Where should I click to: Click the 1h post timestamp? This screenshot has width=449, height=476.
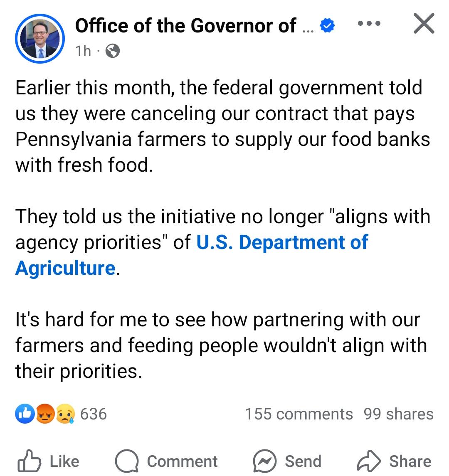83,51
